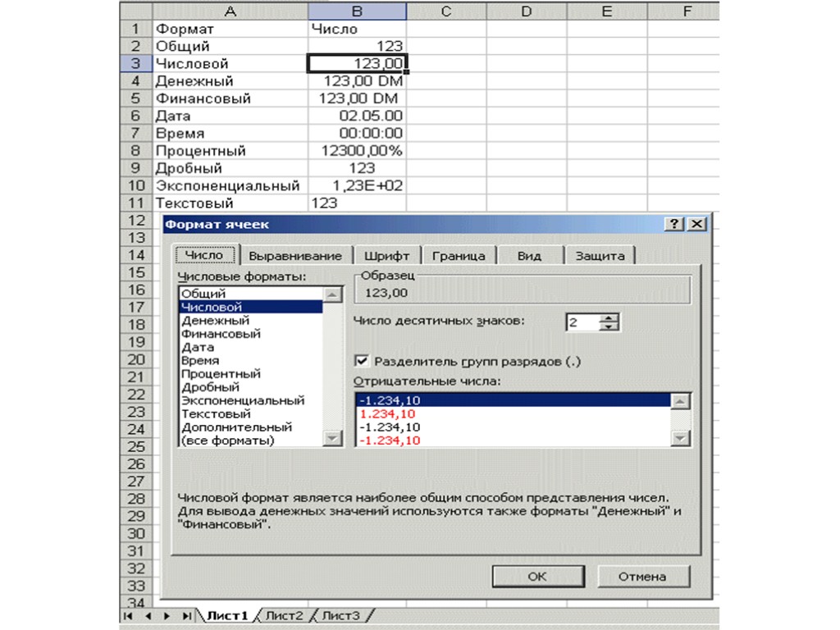The height and width of the screenshot is (630, 840).
Task: Toggle Разделитель групп разрядов checkbox
Action: click(x=362, y=361)
